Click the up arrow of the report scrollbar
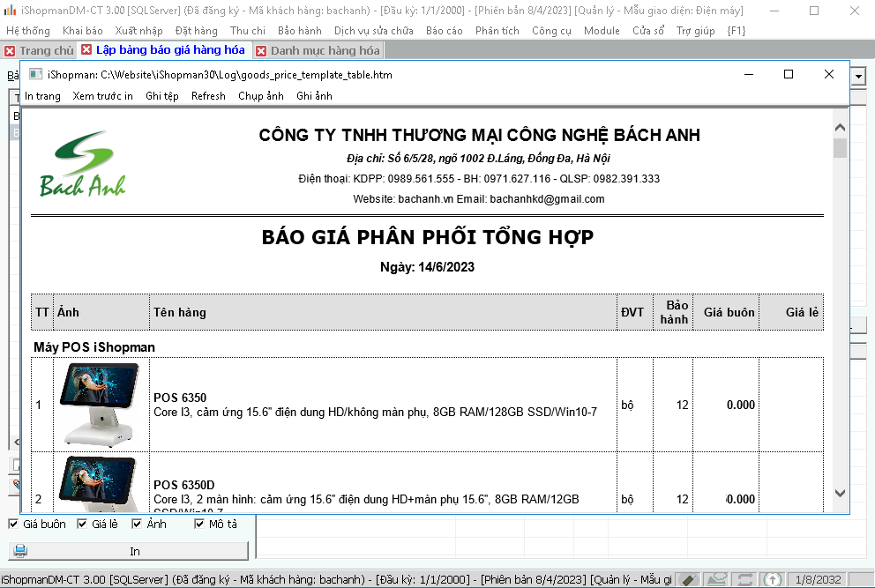Viewport: 875px width, 588px height. (840, 127)
